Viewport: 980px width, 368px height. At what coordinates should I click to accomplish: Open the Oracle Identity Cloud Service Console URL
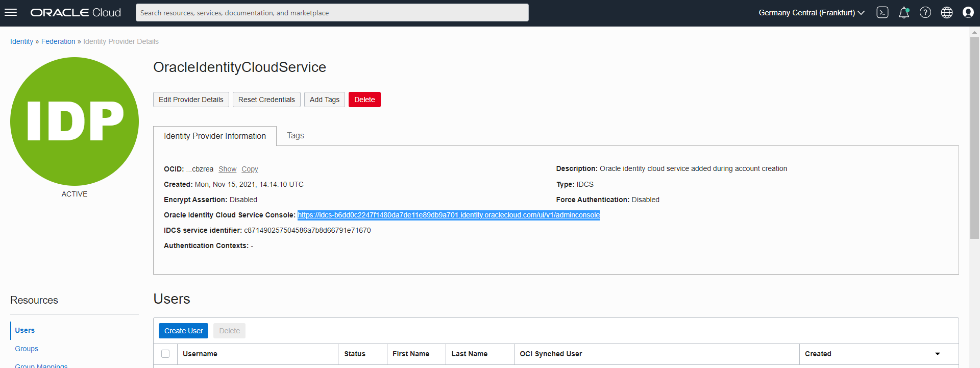click(449, 215)
